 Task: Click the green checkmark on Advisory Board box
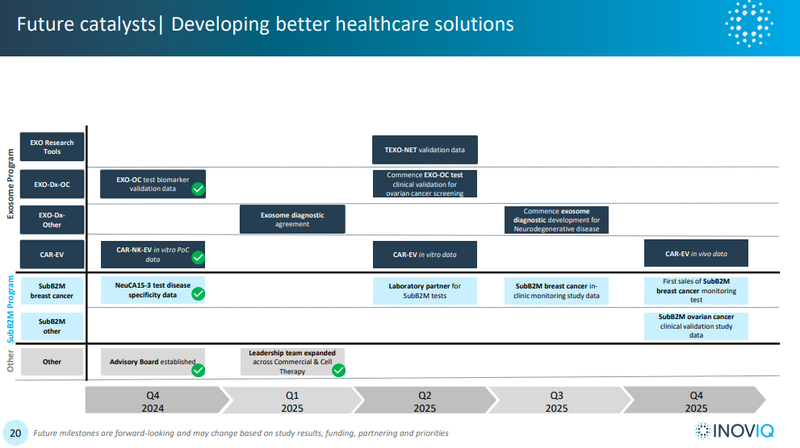(x=198, y=370)
